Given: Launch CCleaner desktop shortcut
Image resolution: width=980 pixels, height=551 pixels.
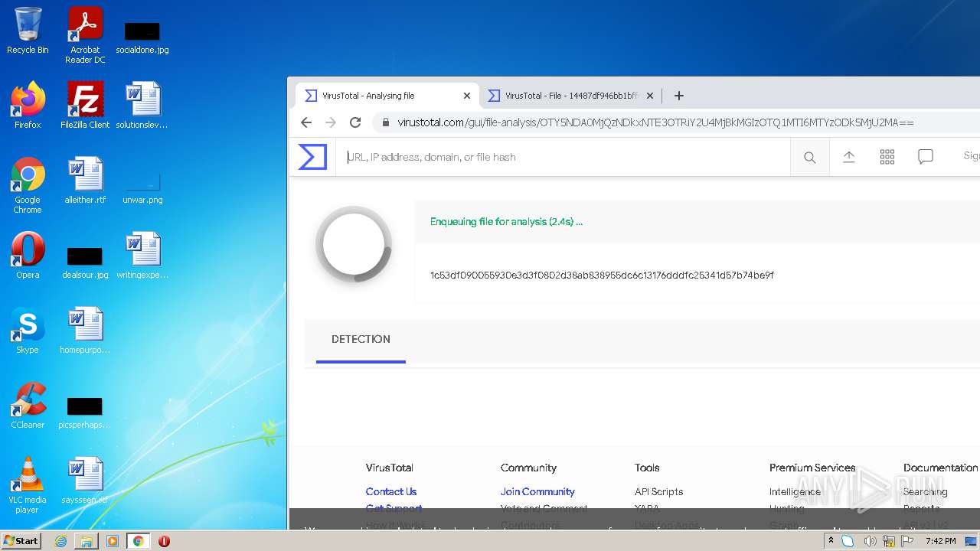Looking at the screenshot, I should (28, 406).
